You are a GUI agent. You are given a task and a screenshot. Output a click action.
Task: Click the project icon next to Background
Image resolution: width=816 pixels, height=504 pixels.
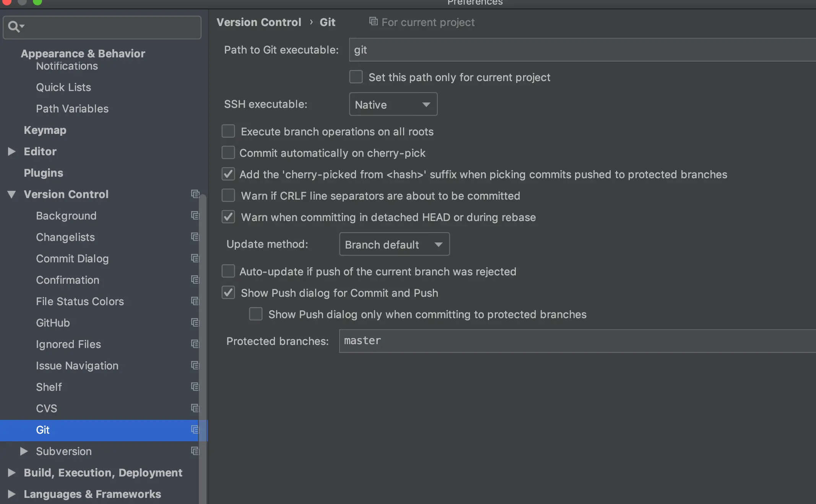[195, 216]
